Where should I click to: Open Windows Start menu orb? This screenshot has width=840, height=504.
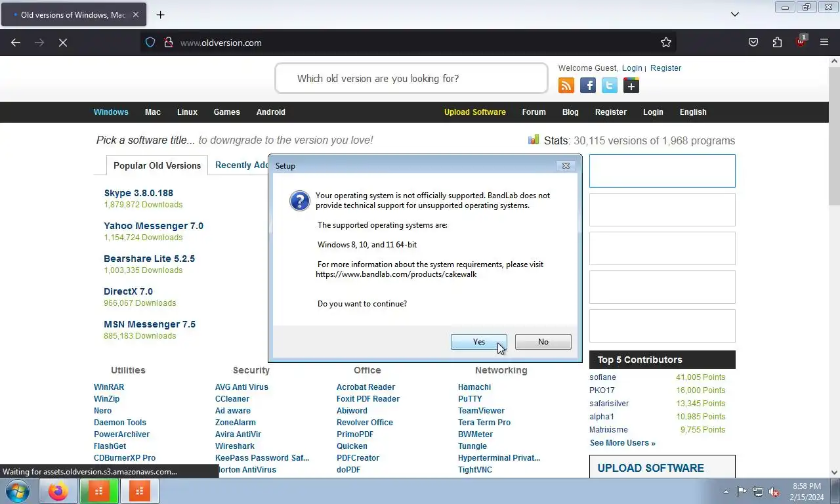(17, 491)
